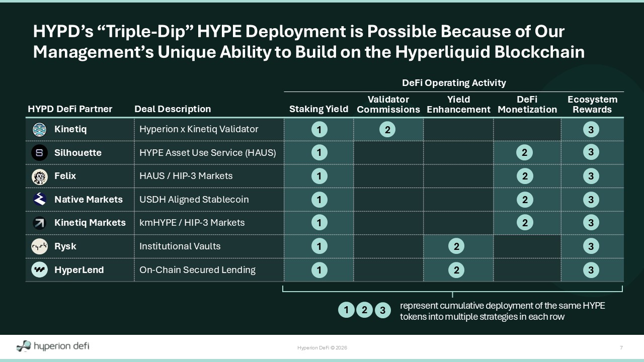
Task: Select badge 2 in the kmHYPE row
Action: [x=525, y=223]
